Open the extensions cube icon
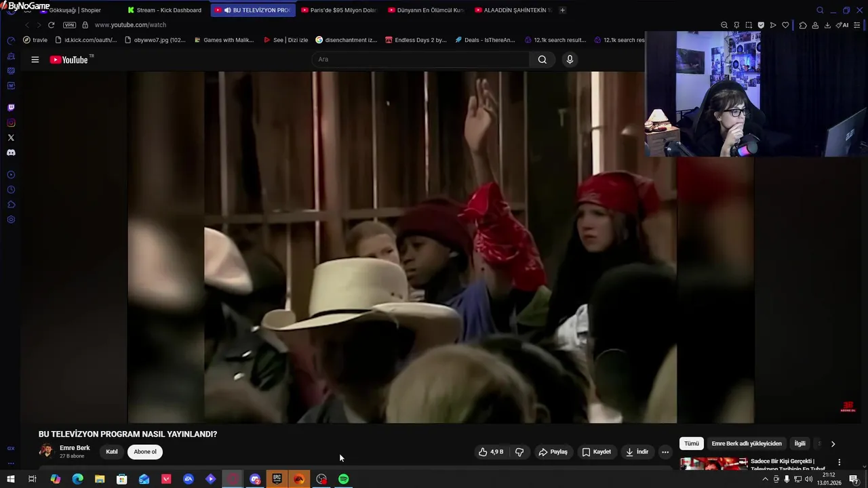The image size is (868, 488). click(803, 25)
